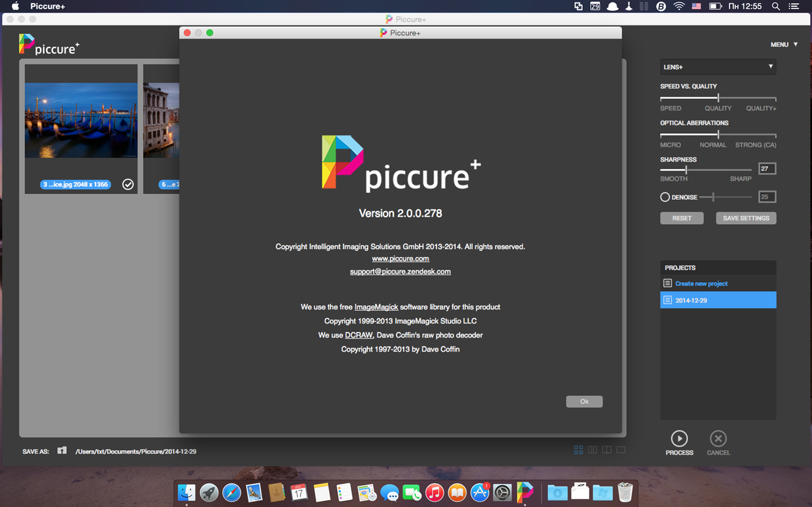Open Maps from the Dock
The height and width of the screenshot is (507, 812).
pos(367,493)
